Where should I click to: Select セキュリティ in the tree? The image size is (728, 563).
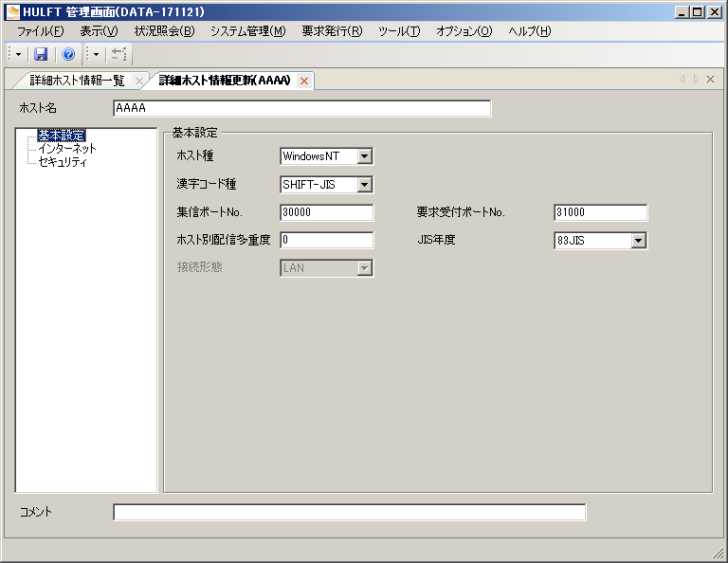point(63,162)
